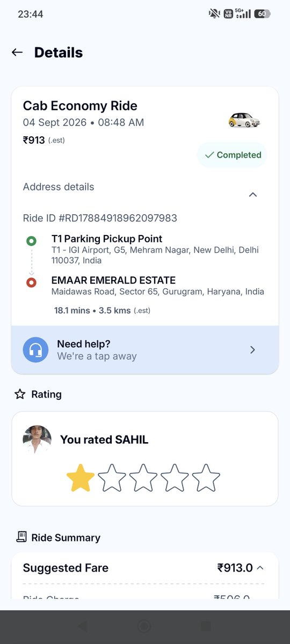Viewport: 290px width, 644px height.
Task: Tap the Android home navigation button
Action: (143, 626)
